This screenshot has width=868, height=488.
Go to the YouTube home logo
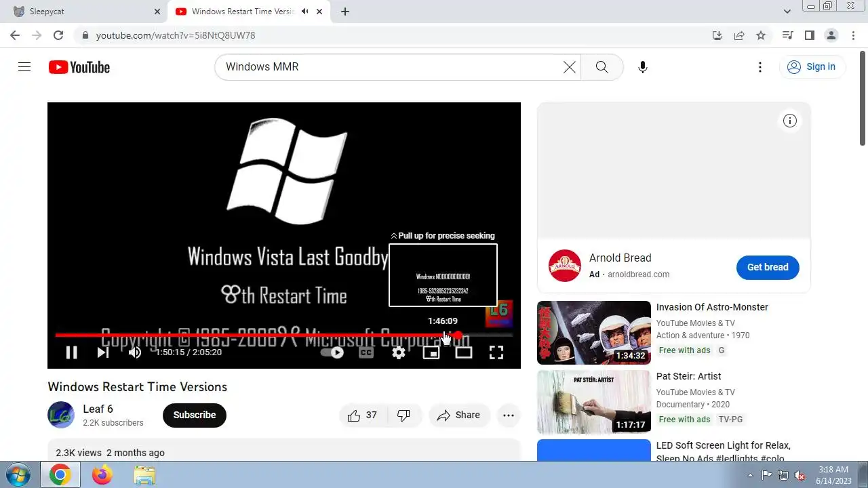tap(79, 67)
